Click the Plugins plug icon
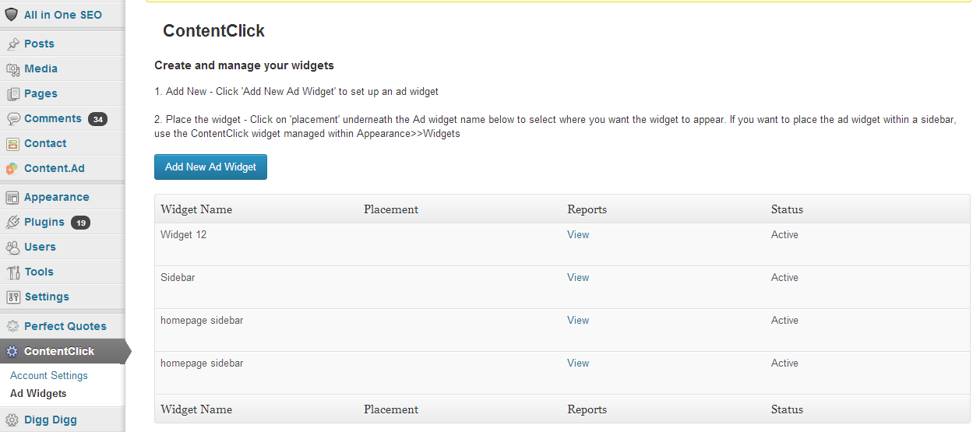980x432 pixels. pos(12,222)
